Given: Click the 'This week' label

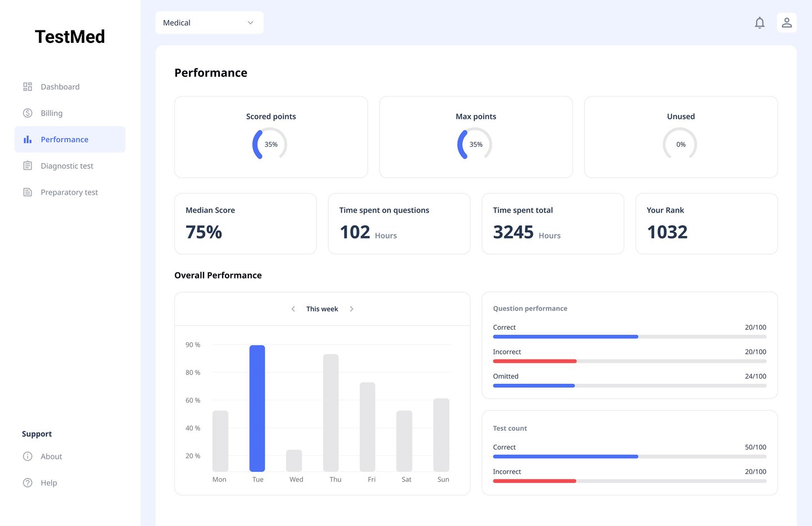Looking at the screenshot, I should point(322,309).
